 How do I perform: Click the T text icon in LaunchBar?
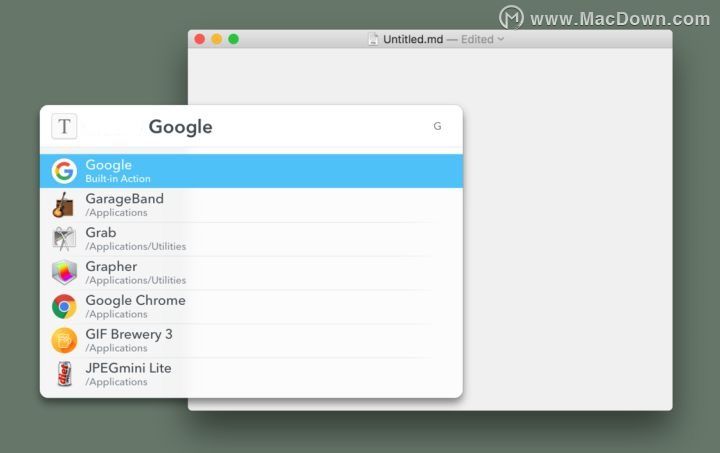64,127
